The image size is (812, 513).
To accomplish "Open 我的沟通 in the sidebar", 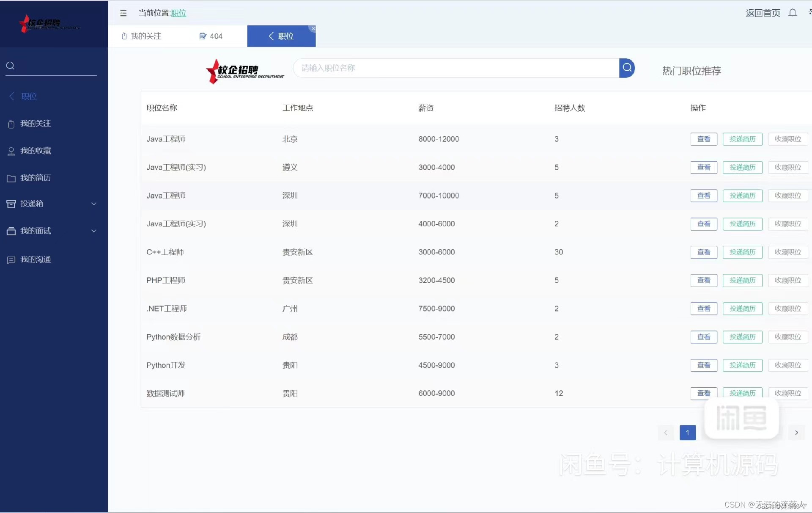I will coord(36,259).
